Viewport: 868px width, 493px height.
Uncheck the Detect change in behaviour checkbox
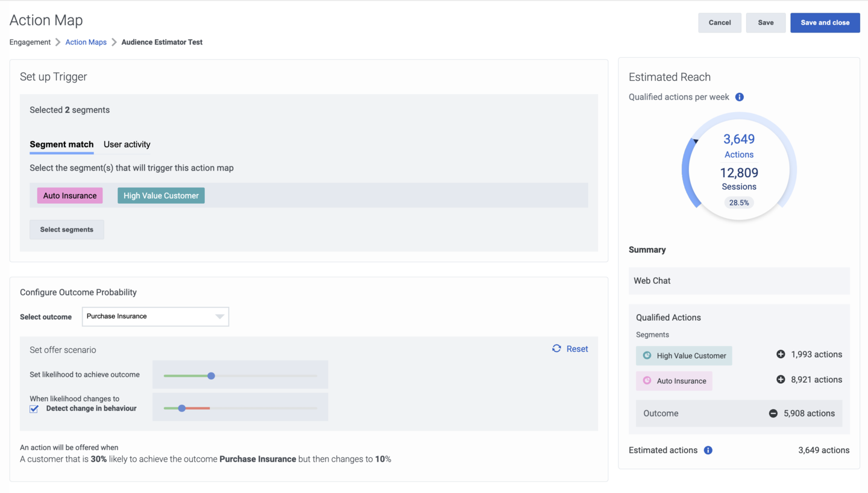(x=34, y=409)
